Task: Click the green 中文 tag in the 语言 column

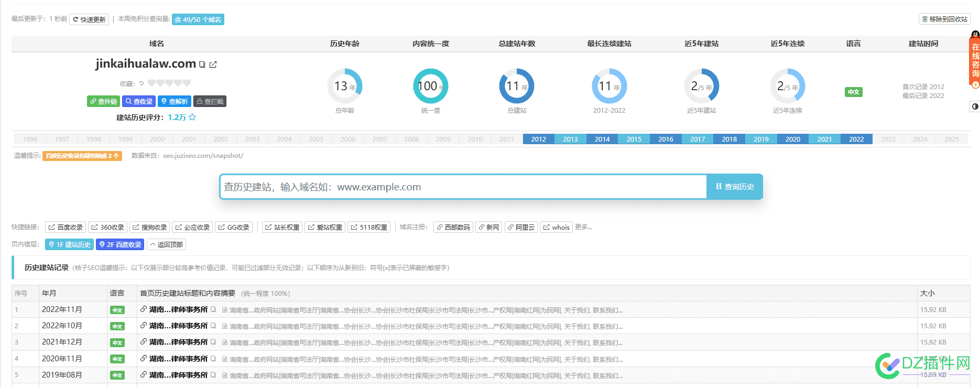Action: [854, 92]
